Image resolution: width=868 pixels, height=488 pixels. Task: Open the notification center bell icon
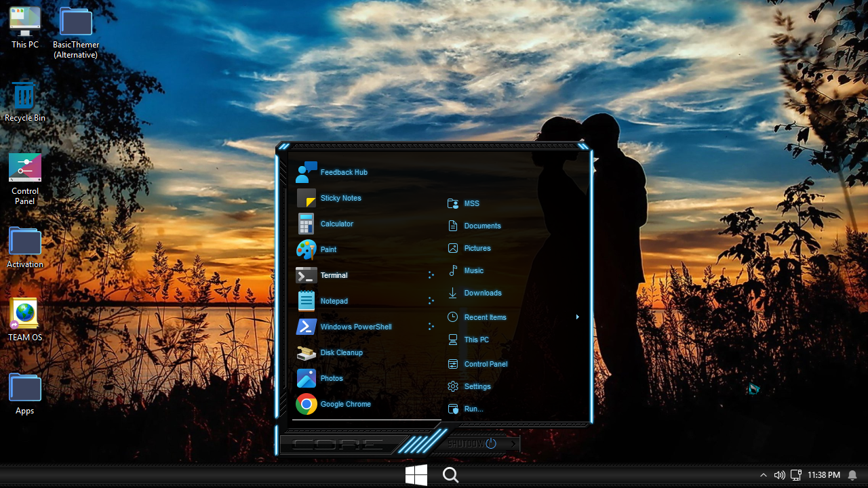(852, 476)
